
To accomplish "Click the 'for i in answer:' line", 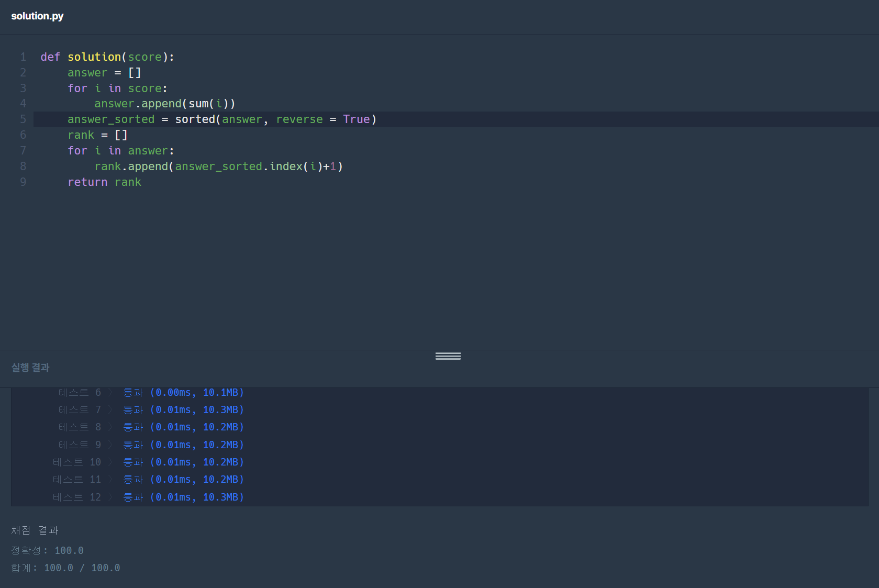I will click(x=120, y=151).
